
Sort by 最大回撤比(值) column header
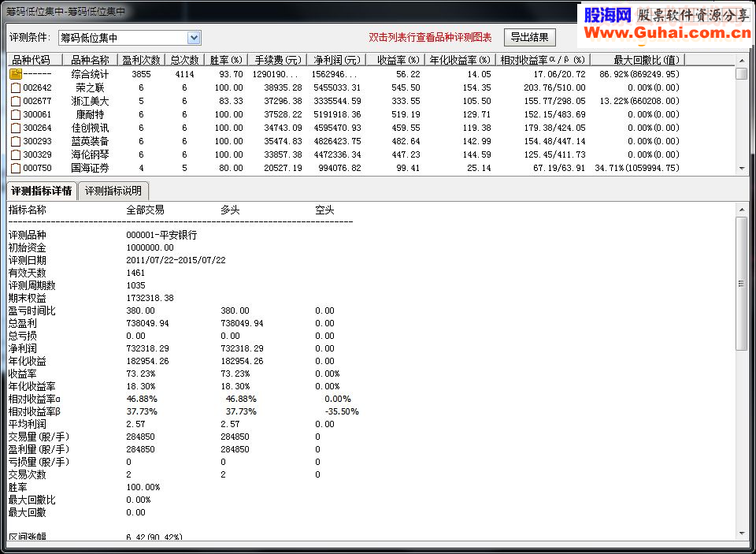pos(638,60)
